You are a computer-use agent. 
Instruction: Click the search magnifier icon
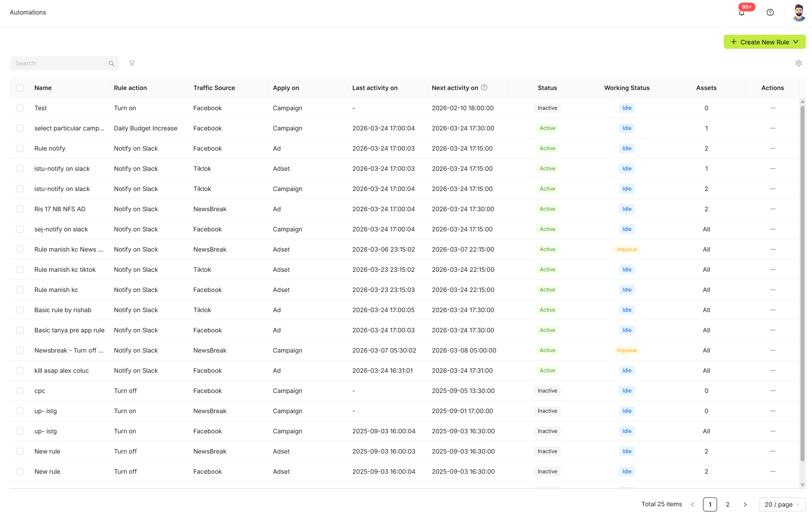[x=111, y=64]
